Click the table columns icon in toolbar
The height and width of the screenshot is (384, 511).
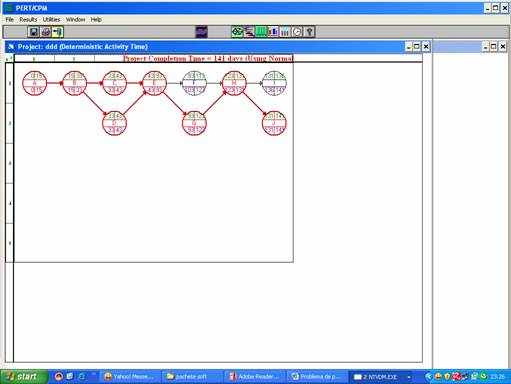tap(285, 32)
